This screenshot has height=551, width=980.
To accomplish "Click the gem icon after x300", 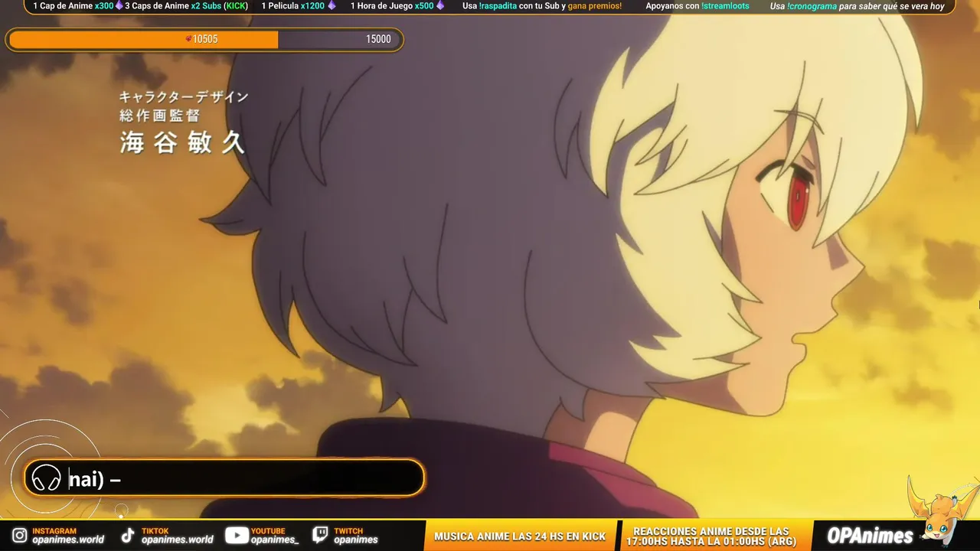I will pos(119,6).
